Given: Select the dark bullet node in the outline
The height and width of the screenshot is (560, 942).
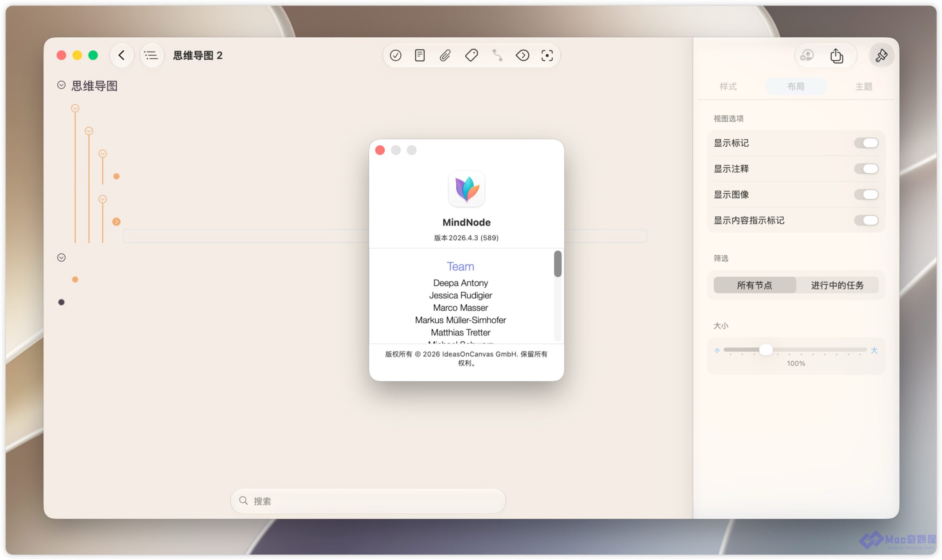Looking at the screenshot, I should pyautogui.click(x=61, y=302).
